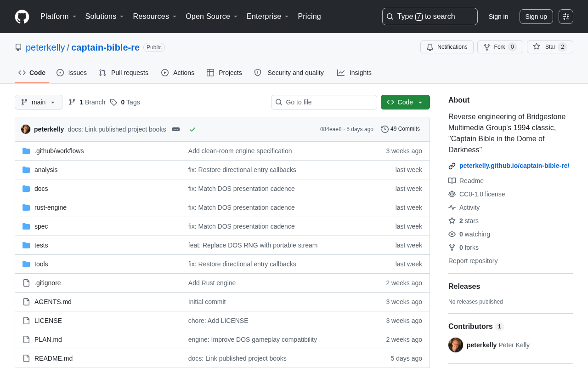Image resolution: width=588 pixels, height=368 pixels.
Task: Open the Pricing page
Action: point(309,17)
